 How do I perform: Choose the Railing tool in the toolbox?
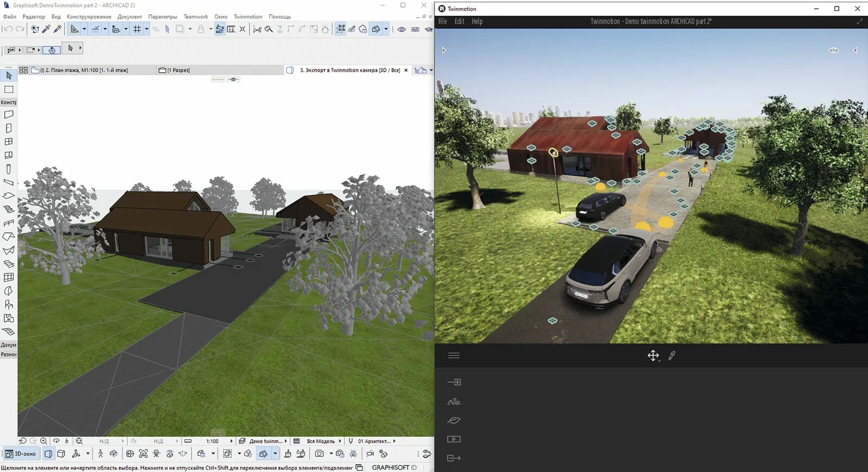[9, 223]
